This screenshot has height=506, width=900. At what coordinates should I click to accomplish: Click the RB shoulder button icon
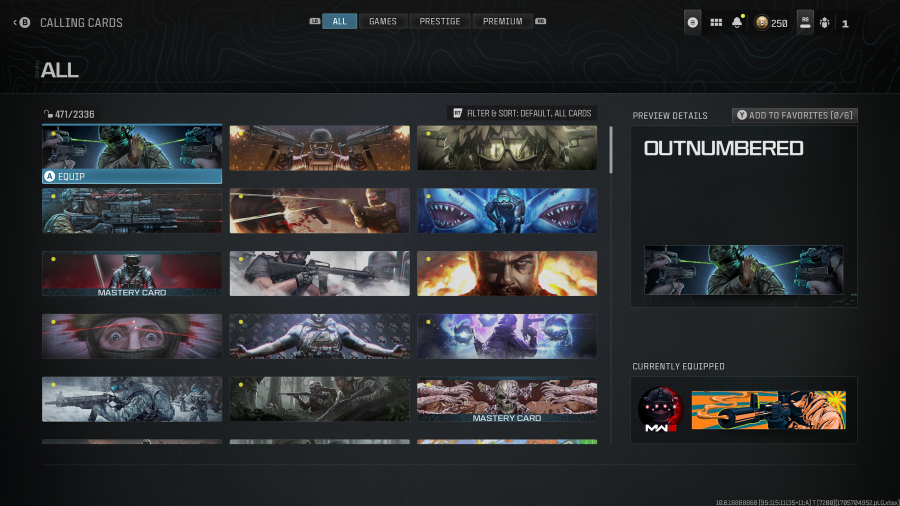(540, 21)
